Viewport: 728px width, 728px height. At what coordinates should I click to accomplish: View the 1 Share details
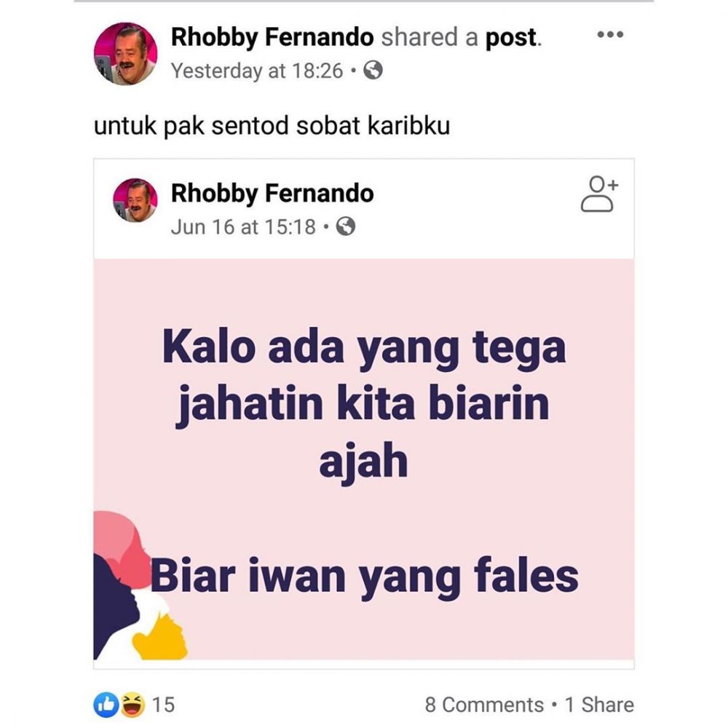click(x=599, y=705)
